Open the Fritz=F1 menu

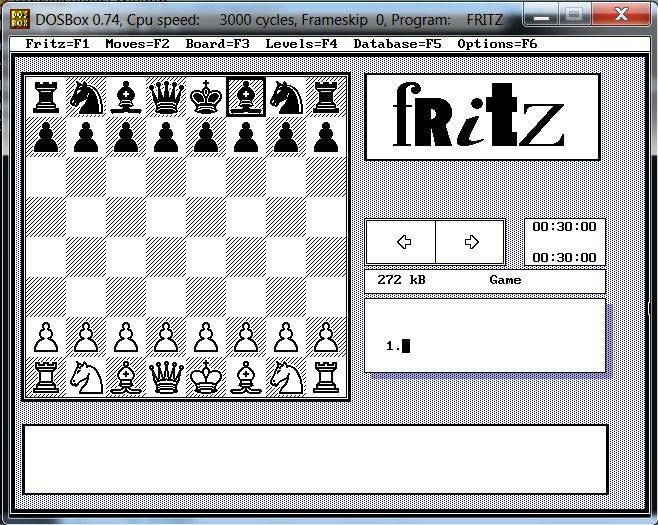57,44
